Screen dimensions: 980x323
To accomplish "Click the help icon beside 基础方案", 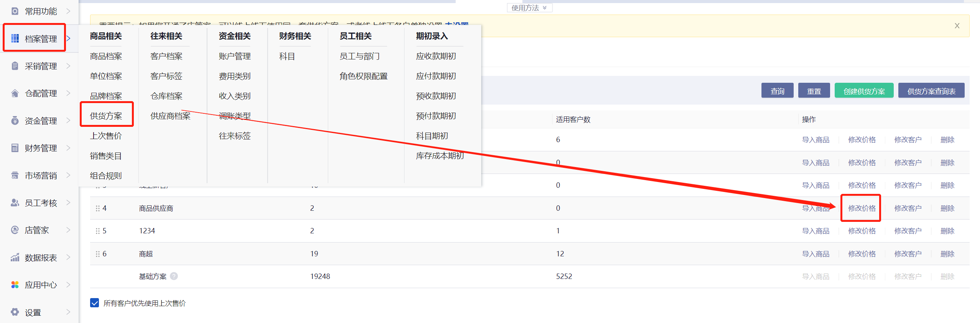I will (174, 276).
